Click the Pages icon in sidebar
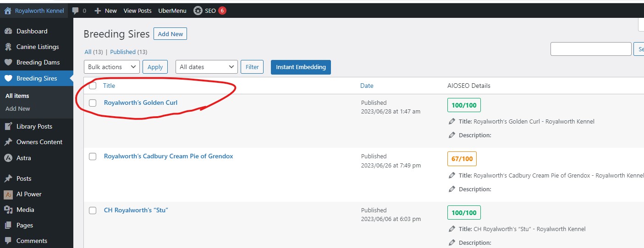The image size is (644, 248). 8,225
